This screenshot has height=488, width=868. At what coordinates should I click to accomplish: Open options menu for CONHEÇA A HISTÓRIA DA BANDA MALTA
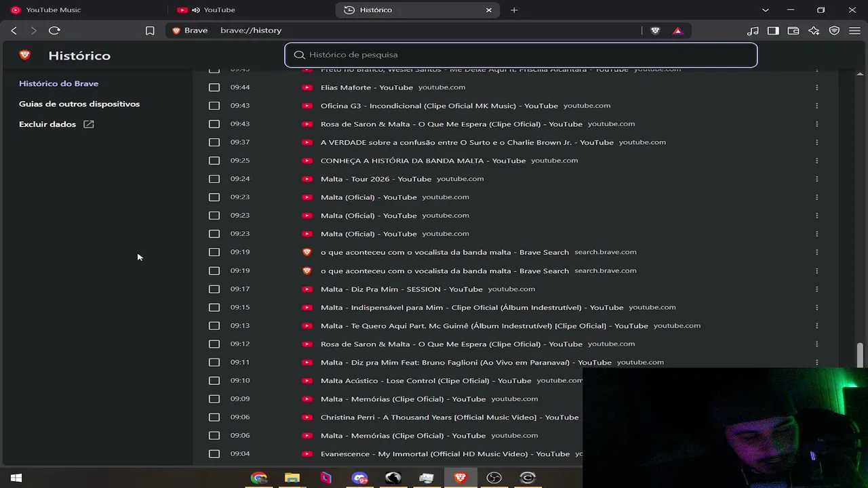(816, 161)
